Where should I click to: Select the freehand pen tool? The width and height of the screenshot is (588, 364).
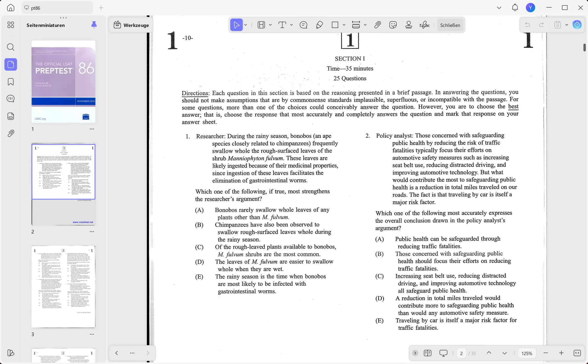click(319, 25)
